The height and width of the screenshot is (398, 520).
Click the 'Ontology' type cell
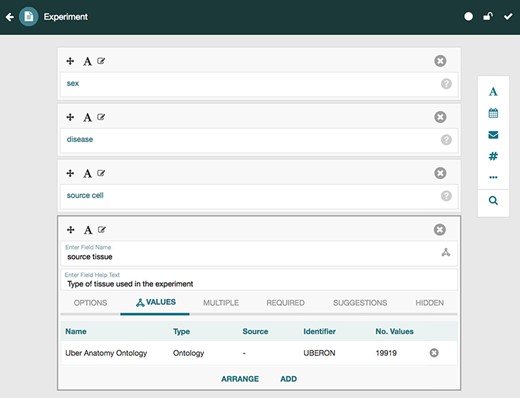click(x=188, y=353)
